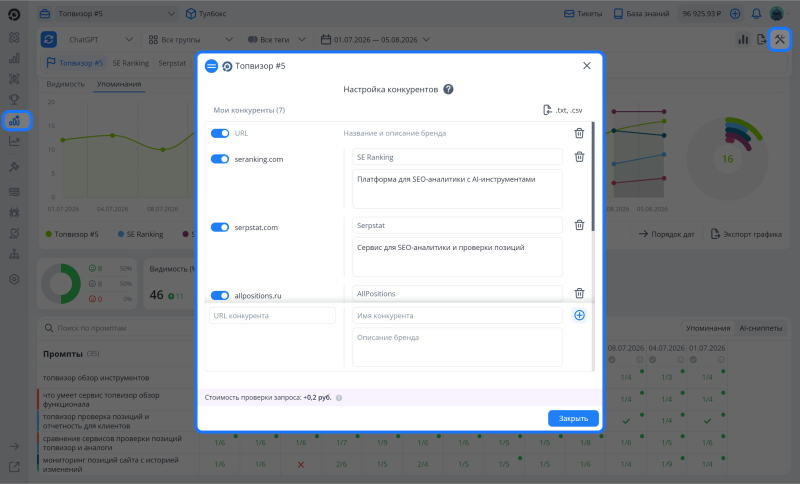Viewport: 800px width, 484px height.
Task: Click the blue menu icon in dialog
Action: pyautogui.click(x=211, y=66)
